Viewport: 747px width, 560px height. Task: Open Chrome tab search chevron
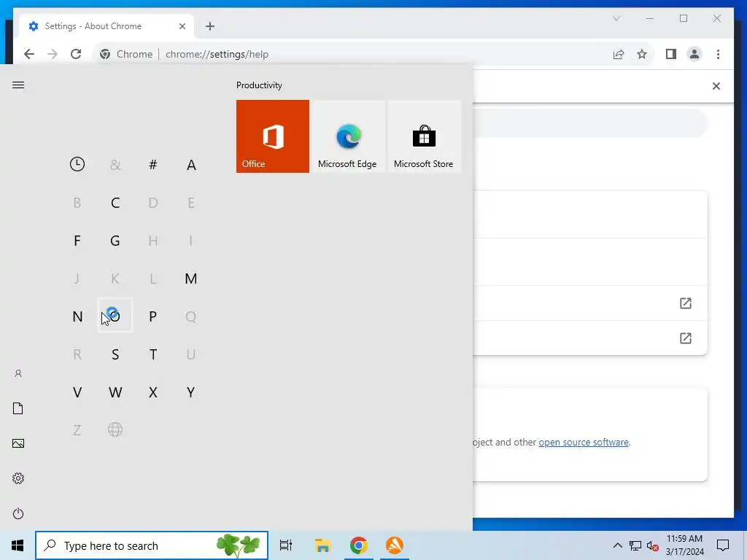point(616,18)
